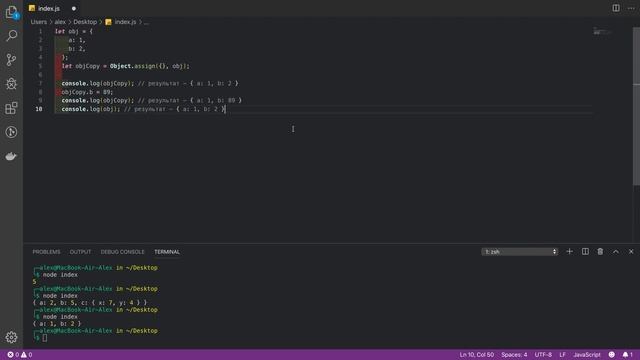Image resolution: width=640 pixels, height=360 pixels.
Task: Split the editor to the right
Action: (616, 8)
